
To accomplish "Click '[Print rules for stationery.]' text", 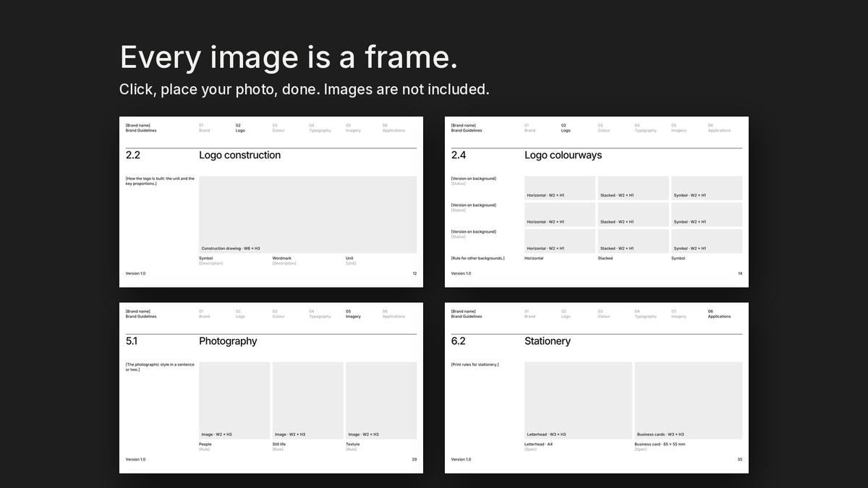I will (x=475, y=364).
